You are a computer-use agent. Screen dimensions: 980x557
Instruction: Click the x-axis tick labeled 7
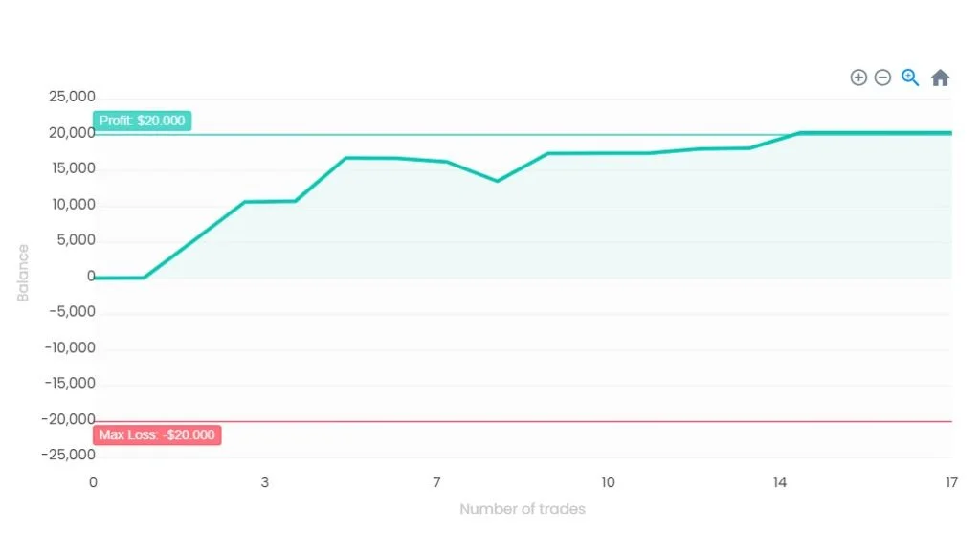click(436, 482)
